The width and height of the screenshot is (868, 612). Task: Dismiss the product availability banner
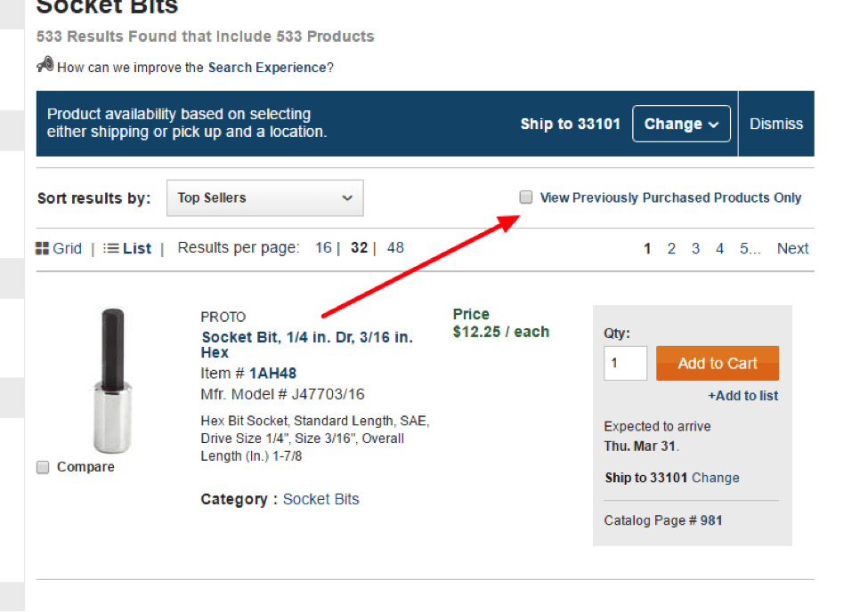tap(776, 124)
